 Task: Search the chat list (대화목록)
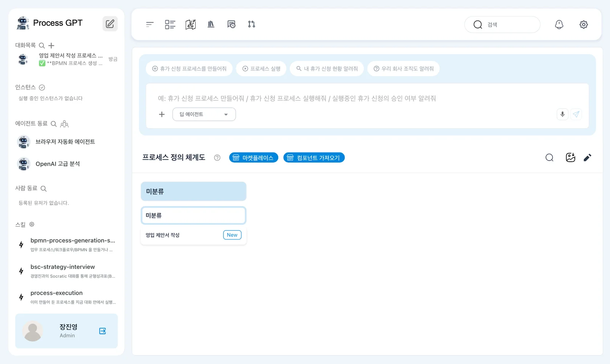click(x=42, y=46)
